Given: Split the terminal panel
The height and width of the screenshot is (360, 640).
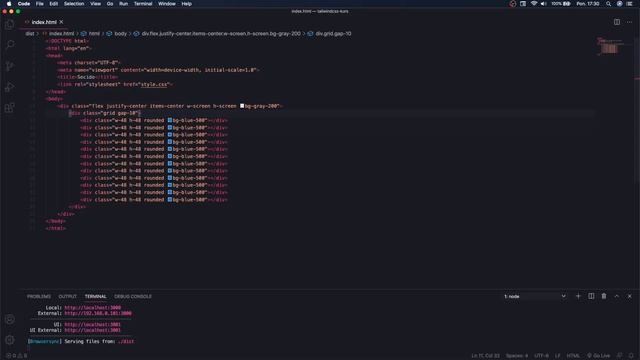Looking at the screenshot, I should (x=591, y=296).
